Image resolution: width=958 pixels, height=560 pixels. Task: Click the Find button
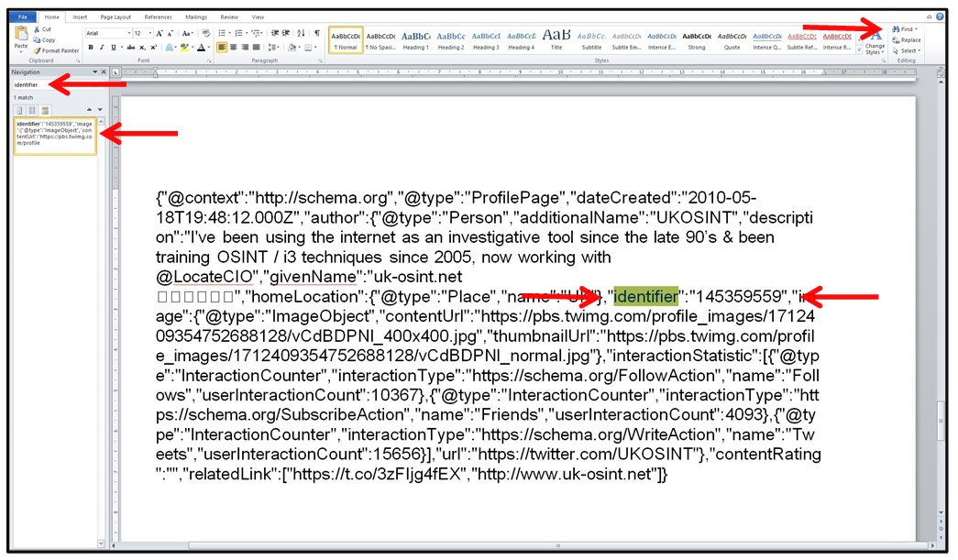[905, 29]
